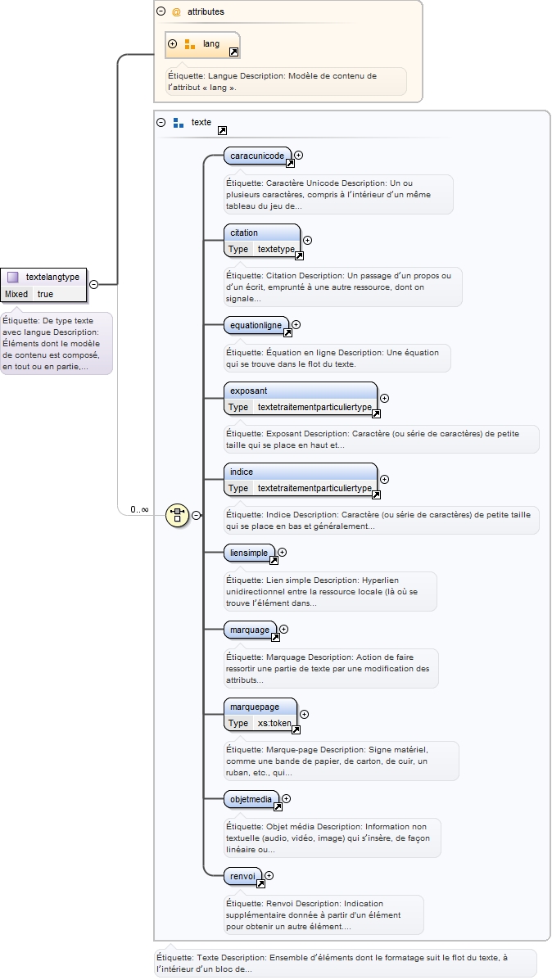Expand the citation element

coord(308,240)
